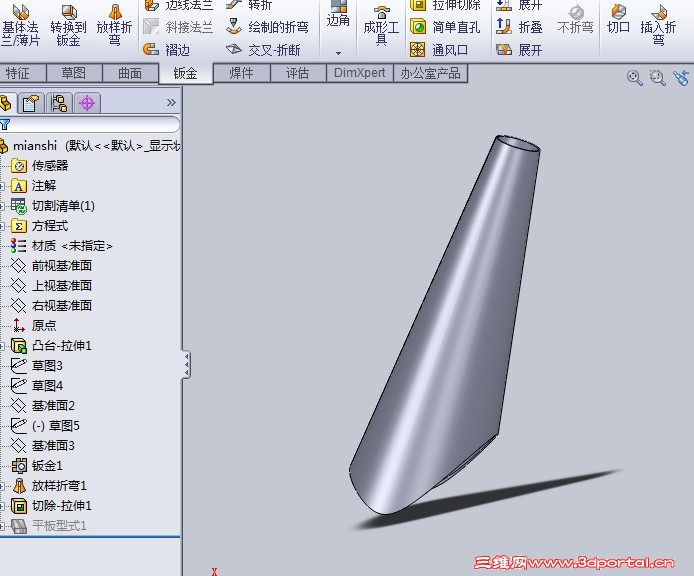This screenshot has height=576, width=694.
Task: Expand Boss-Extrude1 (凸台-拉伸1) node
Action: click(2, 346)
